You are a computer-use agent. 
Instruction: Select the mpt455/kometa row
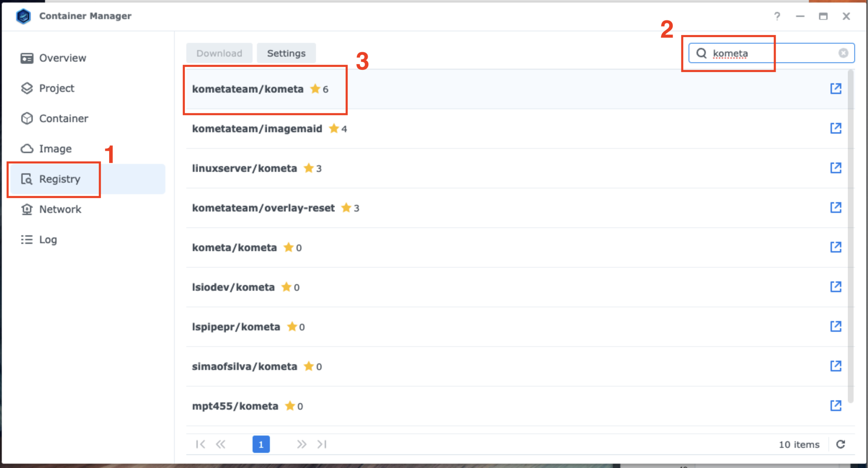[517, 406]
